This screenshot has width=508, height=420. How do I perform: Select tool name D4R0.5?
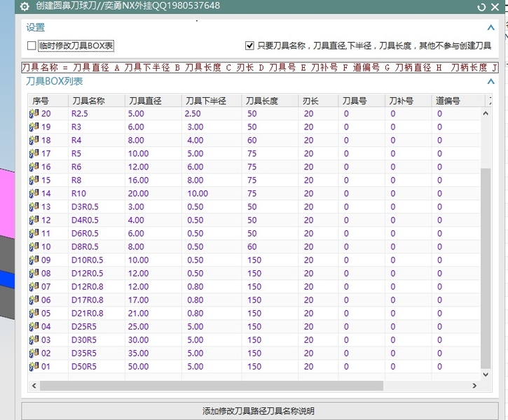click(85, 220)
